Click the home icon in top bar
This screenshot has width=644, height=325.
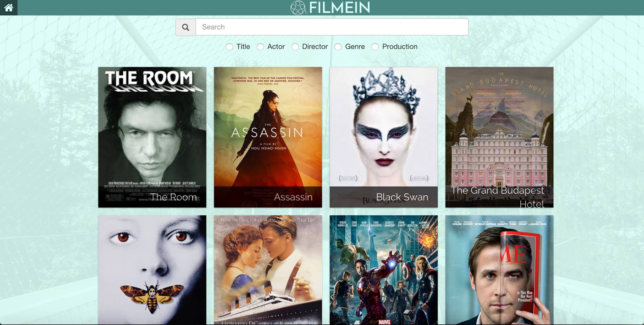[8, 8]
